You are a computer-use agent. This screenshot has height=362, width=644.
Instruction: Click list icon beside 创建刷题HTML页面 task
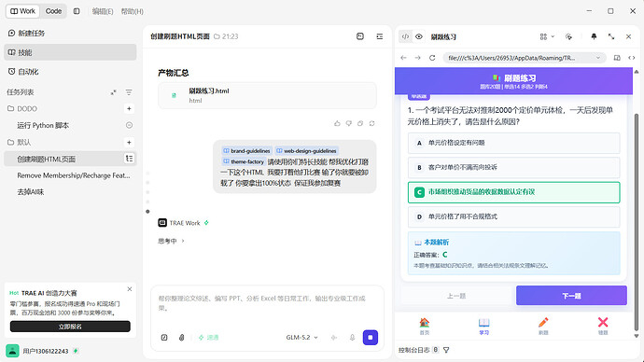pyautogui.click(x=129, y=159)
